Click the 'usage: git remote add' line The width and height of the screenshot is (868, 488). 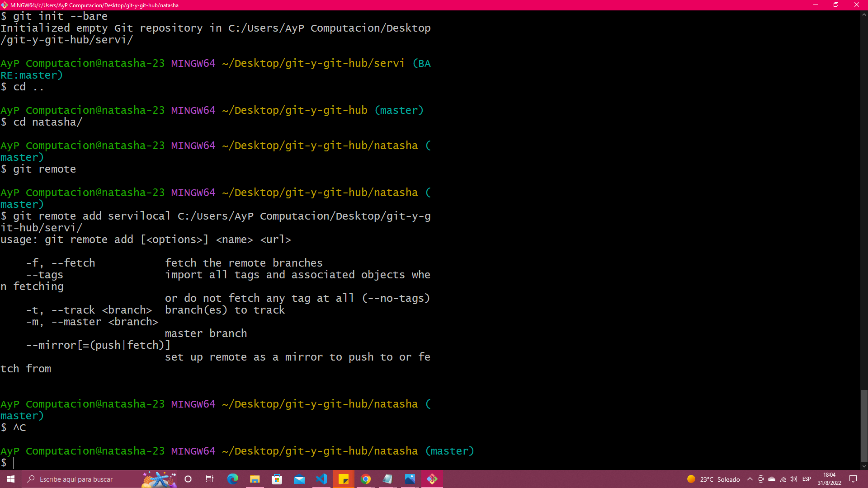coord(146,239)
